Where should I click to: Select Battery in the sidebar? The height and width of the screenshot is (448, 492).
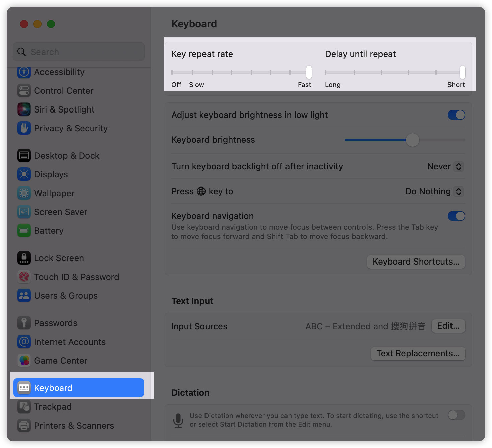tap(79, 231)
